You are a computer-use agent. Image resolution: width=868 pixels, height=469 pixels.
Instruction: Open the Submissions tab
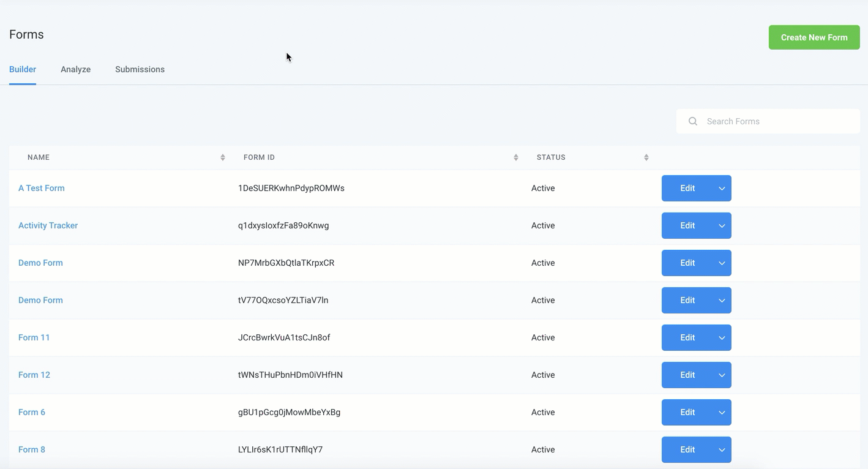(x=140, y=69)
